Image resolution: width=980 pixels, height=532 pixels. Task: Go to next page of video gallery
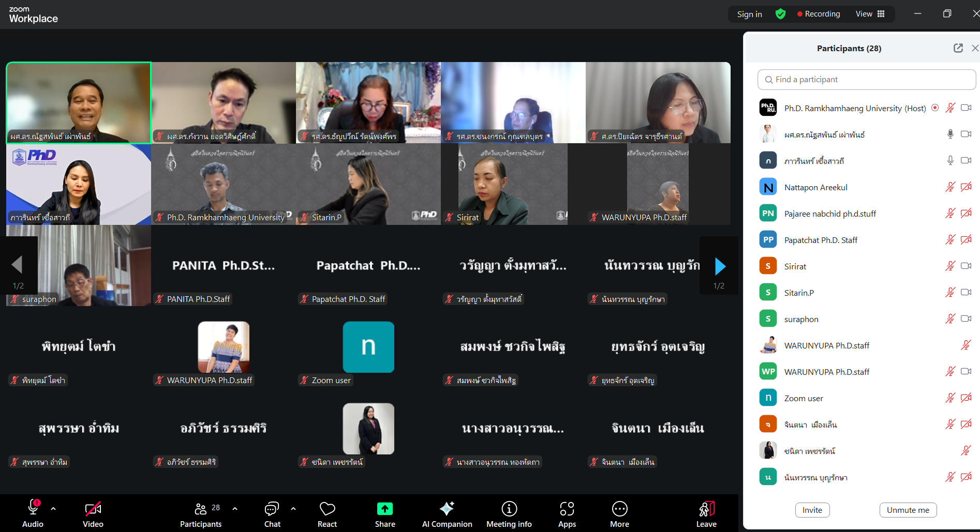click(x=720, y=266)
